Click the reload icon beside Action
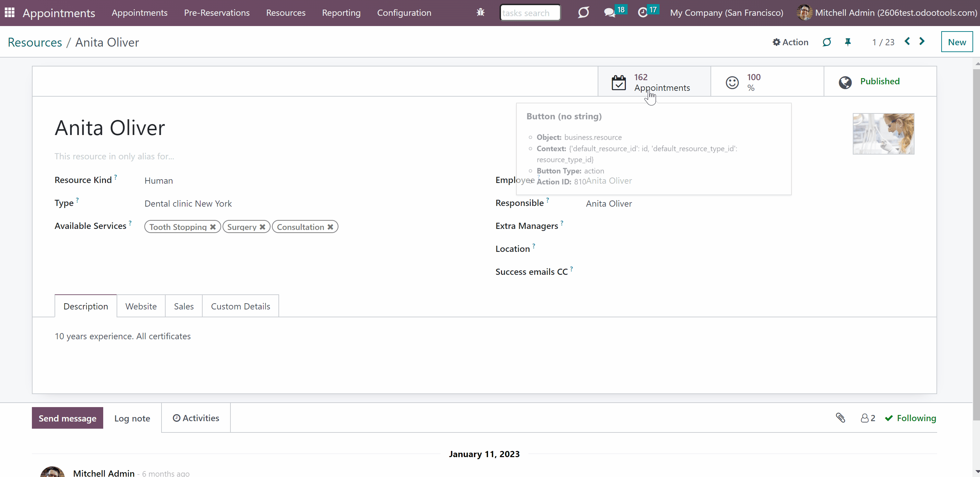 point(827,42)
